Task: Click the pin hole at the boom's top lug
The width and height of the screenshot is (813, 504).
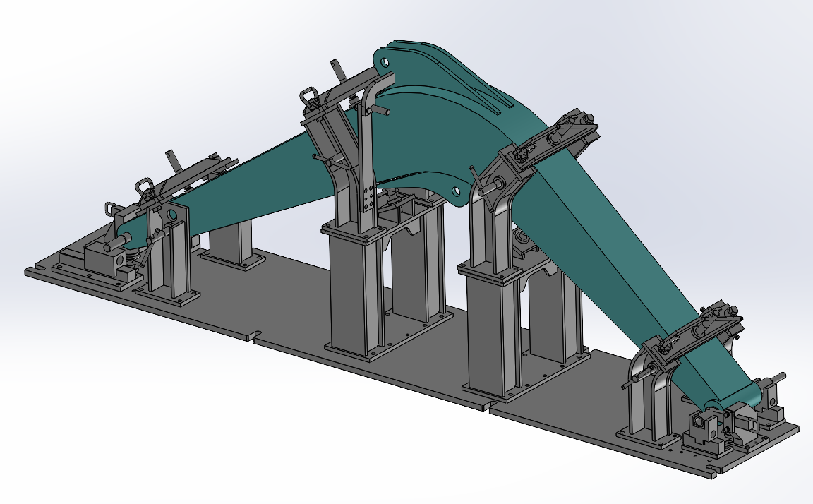Action: [x=385, y=63]
